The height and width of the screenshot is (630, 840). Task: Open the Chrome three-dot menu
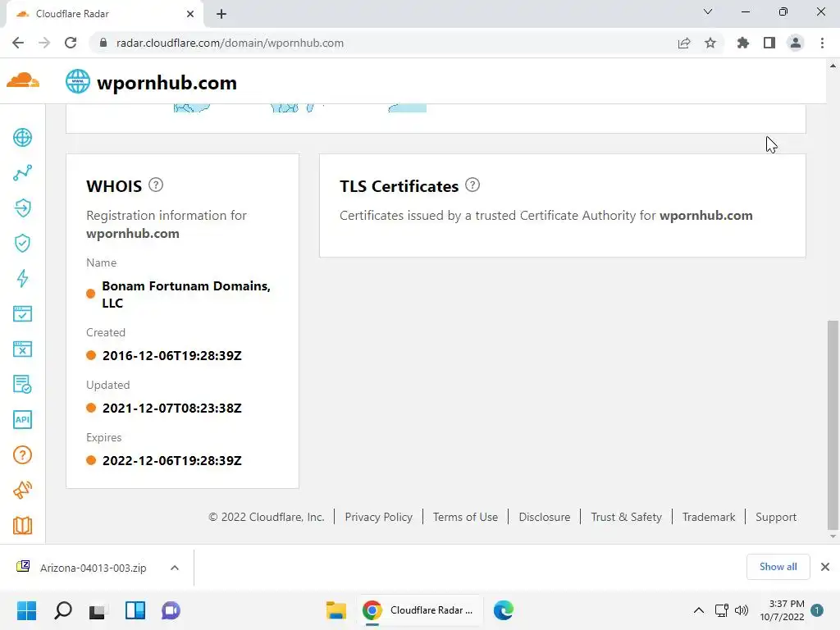[822, 43]
